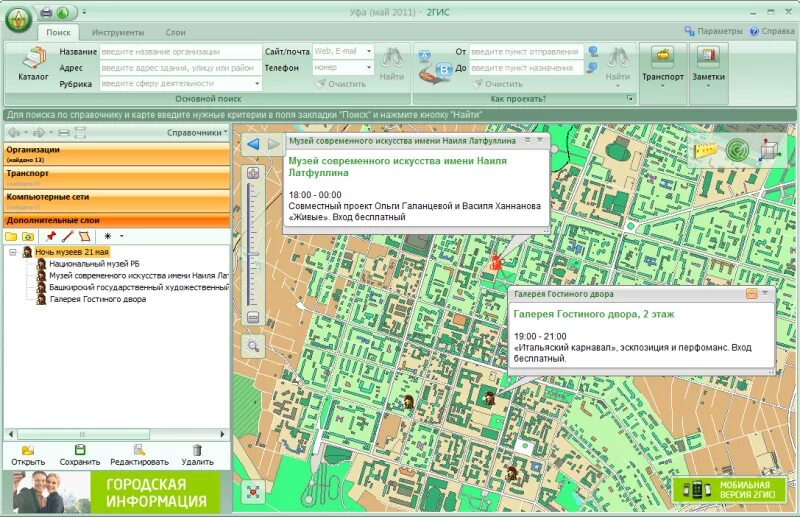This screenshot has height=517, width=800.
Task: Go forward with the gray right arrow on map
Action: click(273, 144)
